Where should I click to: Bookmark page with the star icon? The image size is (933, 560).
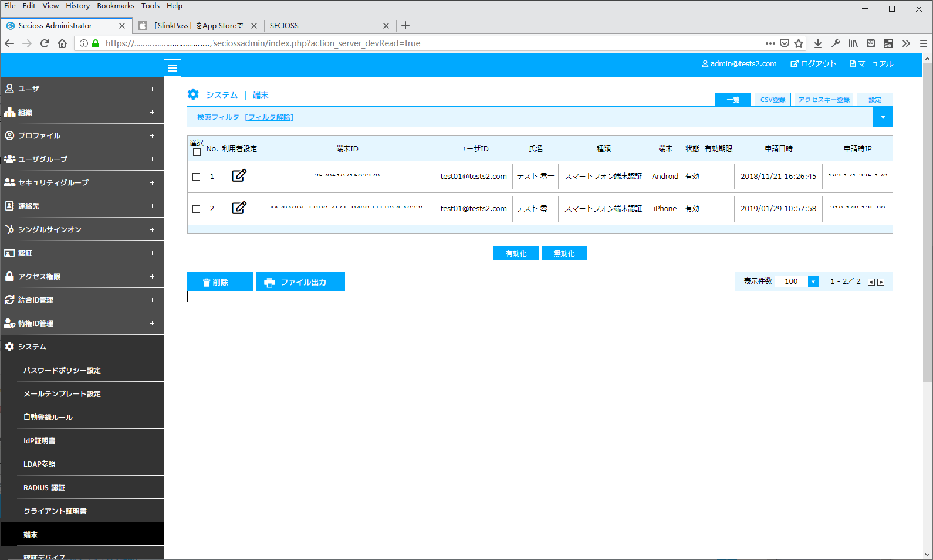coord(799,43)
